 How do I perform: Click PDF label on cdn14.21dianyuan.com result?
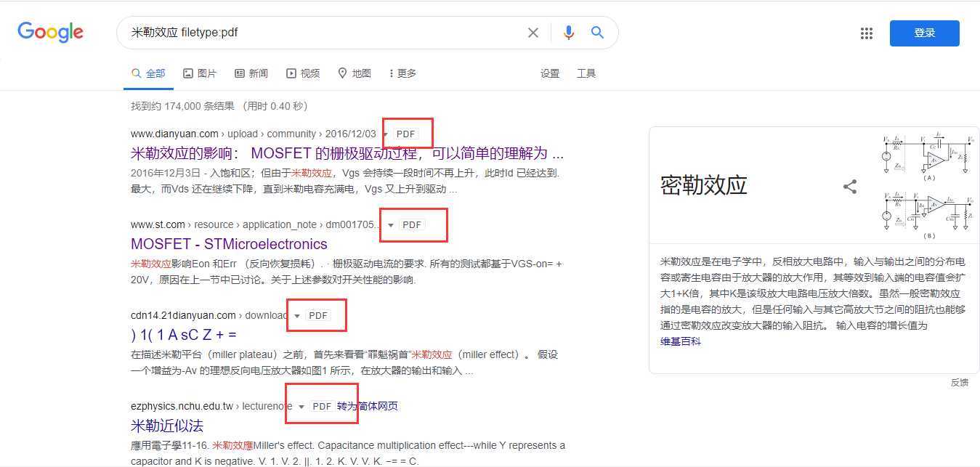click(318, 316)
